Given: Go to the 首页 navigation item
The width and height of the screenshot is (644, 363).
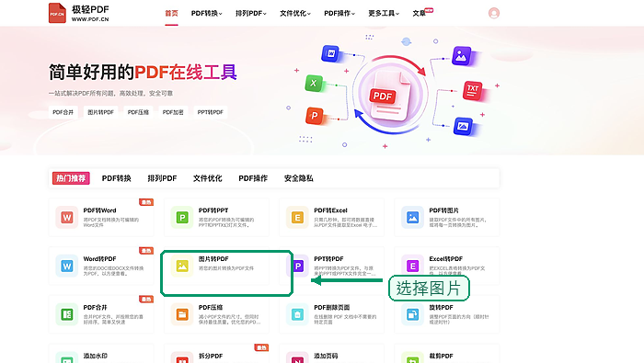Looking at the screenshot, I should (172, 14).
